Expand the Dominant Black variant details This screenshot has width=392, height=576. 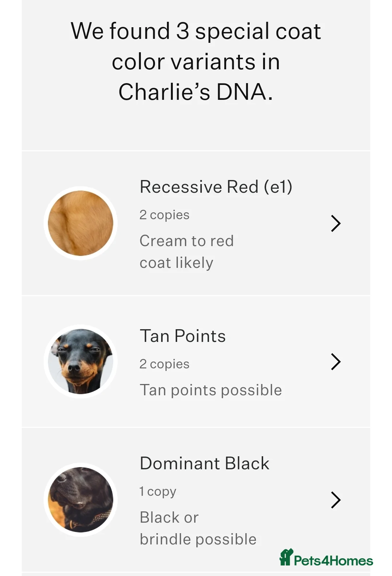pyautogui.click(x=196, y=499)
